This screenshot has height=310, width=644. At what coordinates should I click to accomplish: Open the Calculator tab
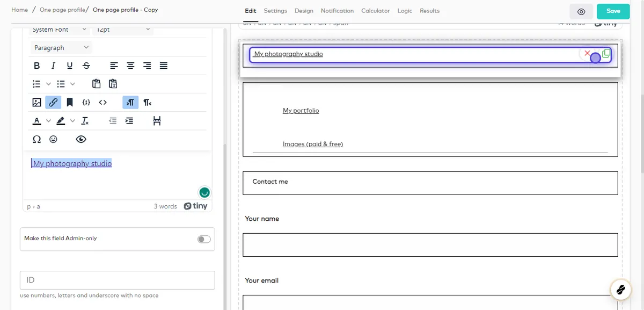pos(376,11)
